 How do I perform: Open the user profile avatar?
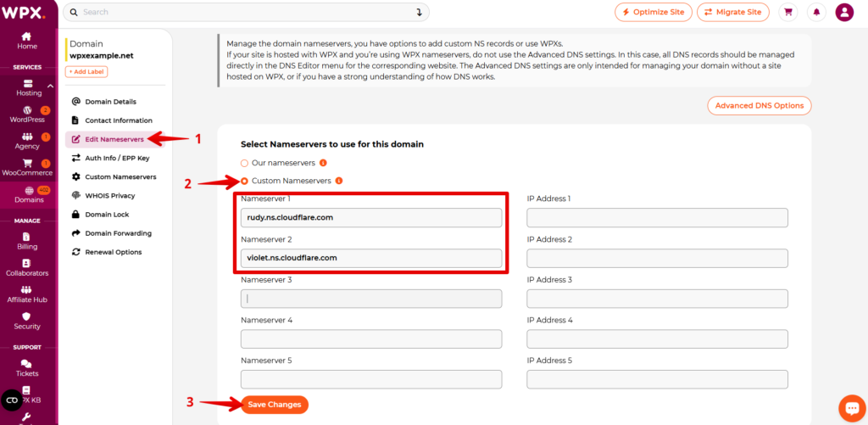point(845,12)
